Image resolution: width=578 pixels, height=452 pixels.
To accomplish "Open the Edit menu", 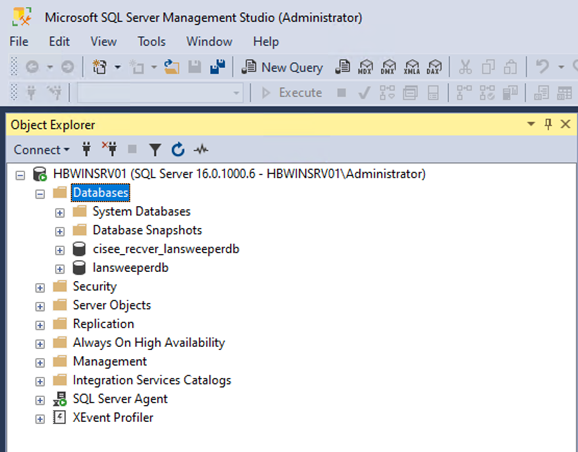I will 59,41.
